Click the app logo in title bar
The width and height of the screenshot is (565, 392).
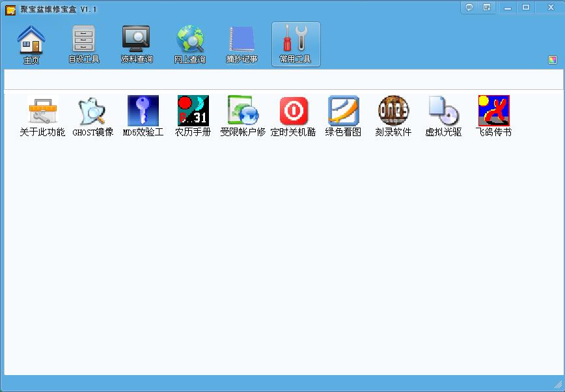click(x=10, y=10)
